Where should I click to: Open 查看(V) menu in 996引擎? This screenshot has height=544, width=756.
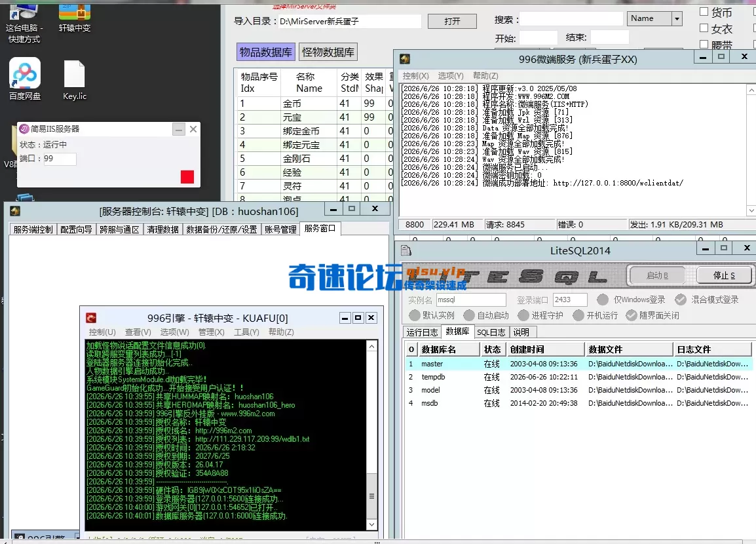click(x=138, y=332)
